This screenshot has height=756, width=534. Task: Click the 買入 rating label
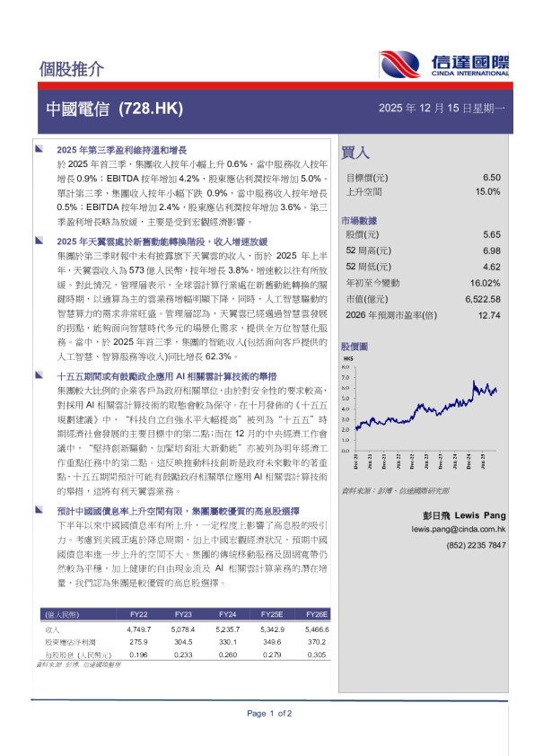pyautogui.click(x=355, y=153)
